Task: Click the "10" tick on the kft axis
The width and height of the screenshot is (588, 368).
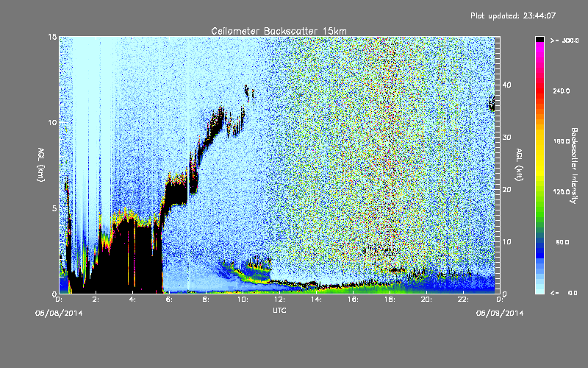Action: point(506,242)
